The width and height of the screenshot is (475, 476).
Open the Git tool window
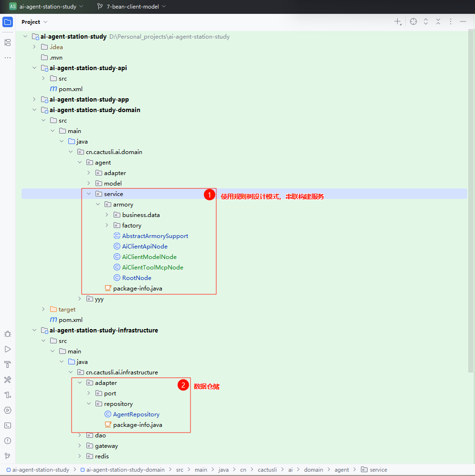click(x=8, y=456)
